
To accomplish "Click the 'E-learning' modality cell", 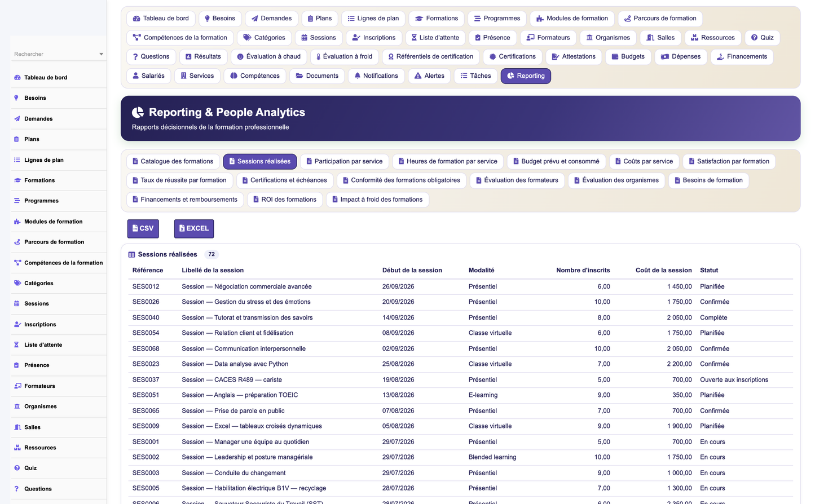I will [x=483, y=395].
